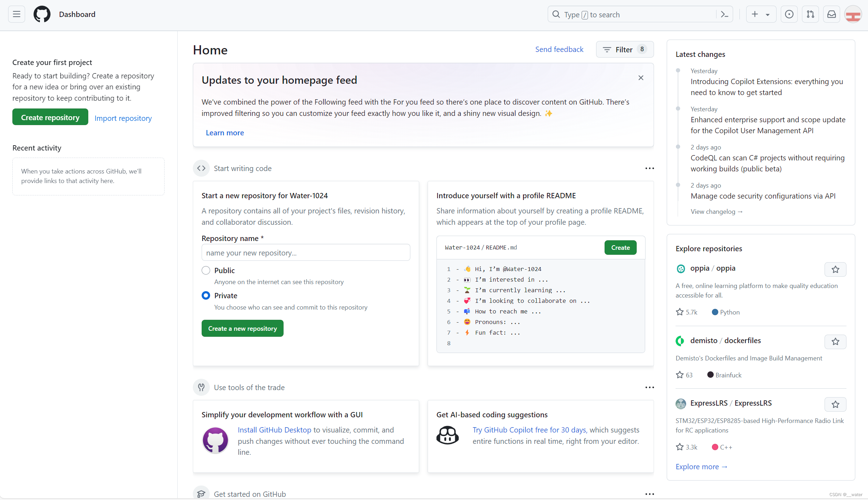Image resolution: width=868 pixels, height=500 pixels.
Task: Open the command palette icon in search
Action: [724, 14]
